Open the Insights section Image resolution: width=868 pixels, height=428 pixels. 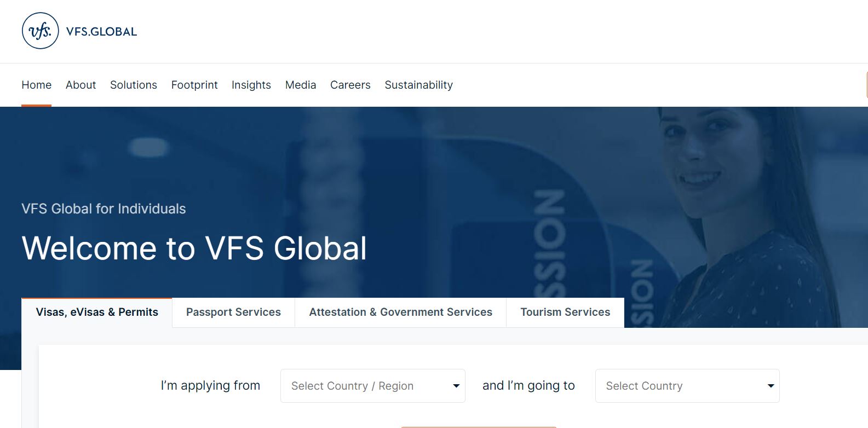(251, 85)
